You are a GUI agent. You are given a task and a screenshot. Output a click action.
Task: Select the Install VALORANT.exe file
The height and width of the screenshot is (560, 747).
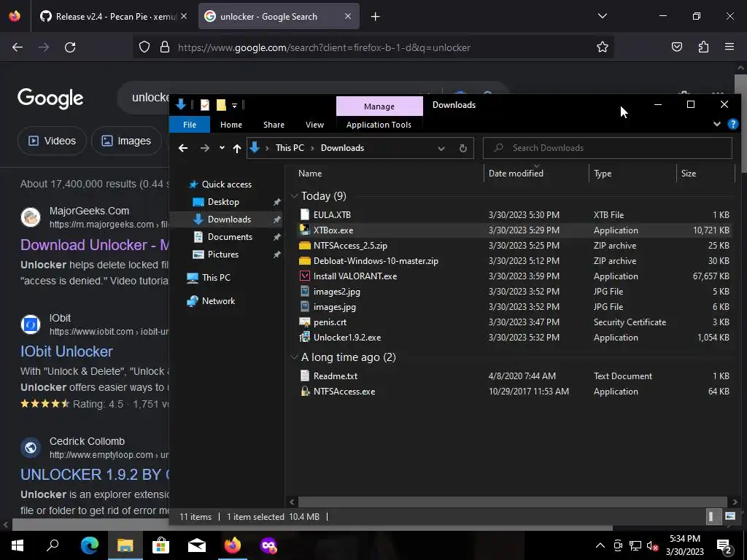click(355, 276)
